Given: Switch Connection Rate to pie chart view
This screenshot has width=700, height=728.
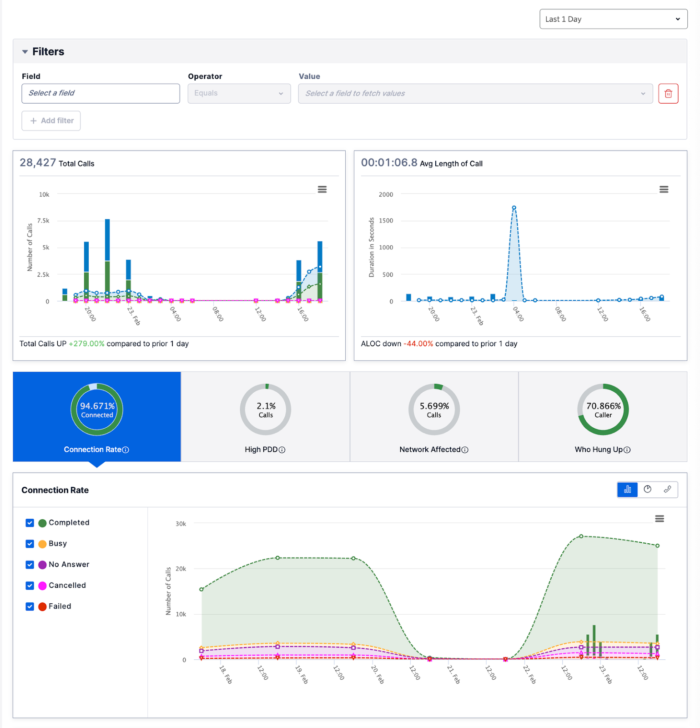Looking at the screenshot, I should pyautogui.click(x=647, y=490).
